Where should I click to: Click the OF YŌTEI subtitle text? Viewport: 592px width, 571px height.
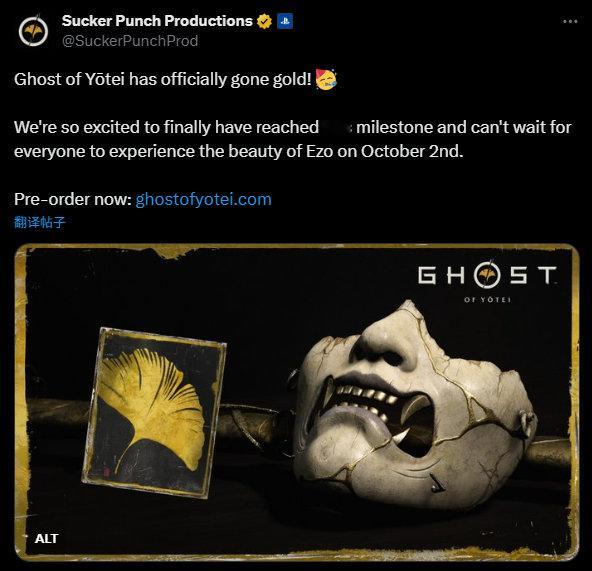tap(487, 299)
